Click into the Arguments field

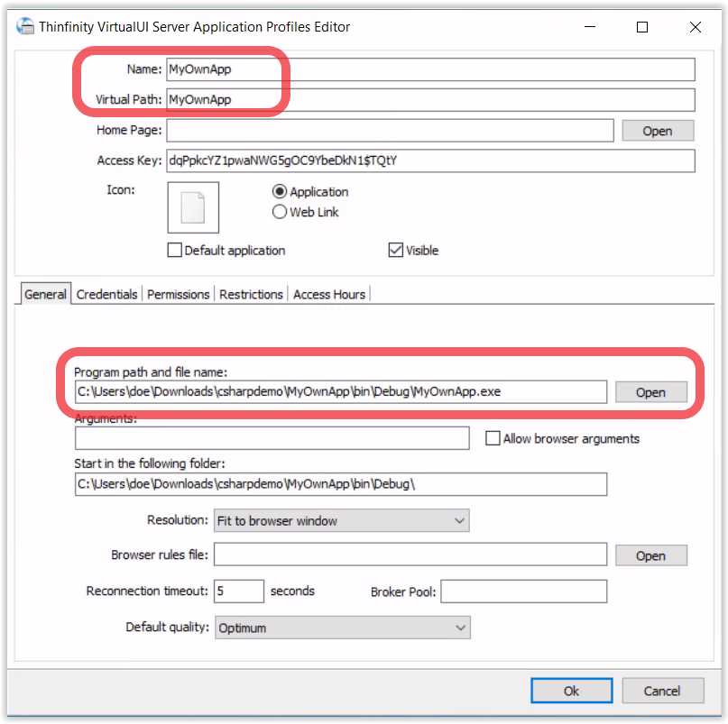tap(272, 438)
